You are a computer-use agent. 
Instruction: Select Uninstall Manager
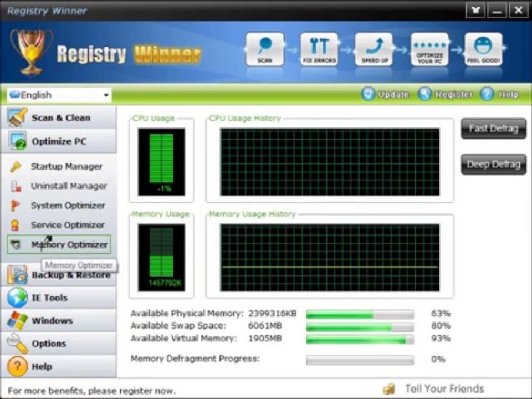click(x=69, y=186)
